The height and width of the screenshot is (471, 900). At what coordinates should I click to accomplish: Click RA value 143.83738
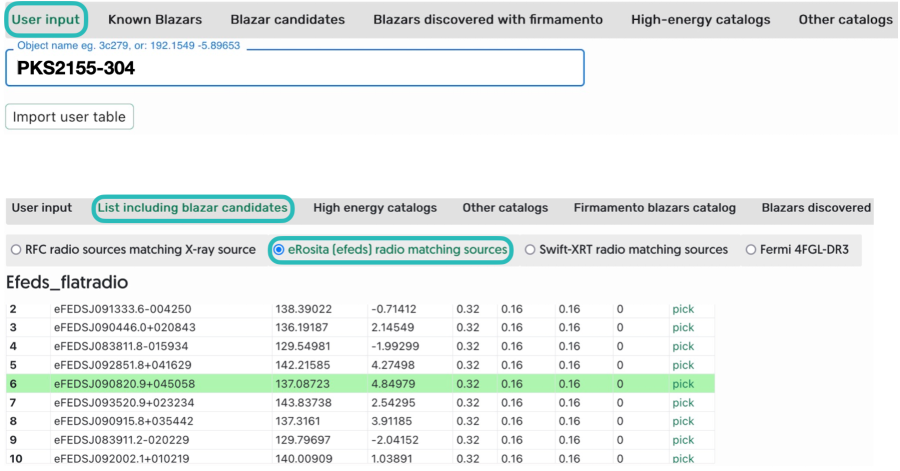tap(304, 403)
